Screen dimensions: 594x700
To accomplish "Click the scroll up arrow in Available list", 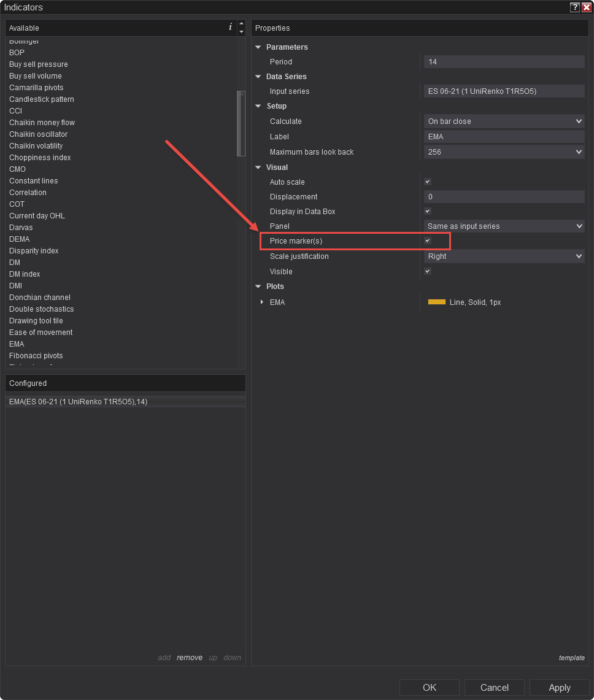I will point(241,24).
